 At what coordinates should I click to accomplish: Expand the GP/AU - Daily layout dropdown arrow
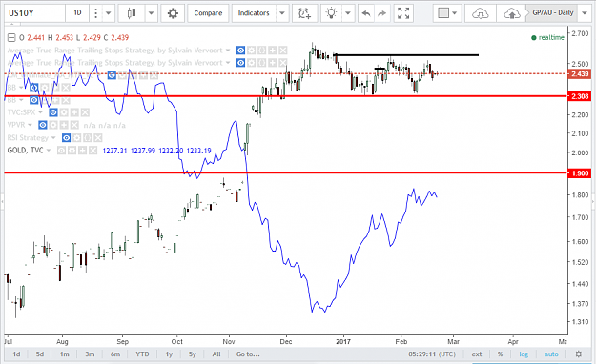pos(585,13)
